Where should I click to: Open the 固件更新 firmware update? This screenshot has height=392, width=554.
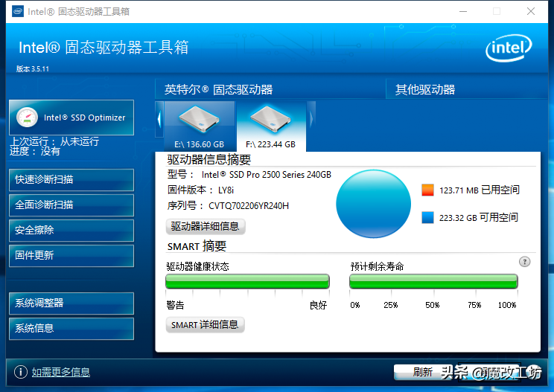71,256
